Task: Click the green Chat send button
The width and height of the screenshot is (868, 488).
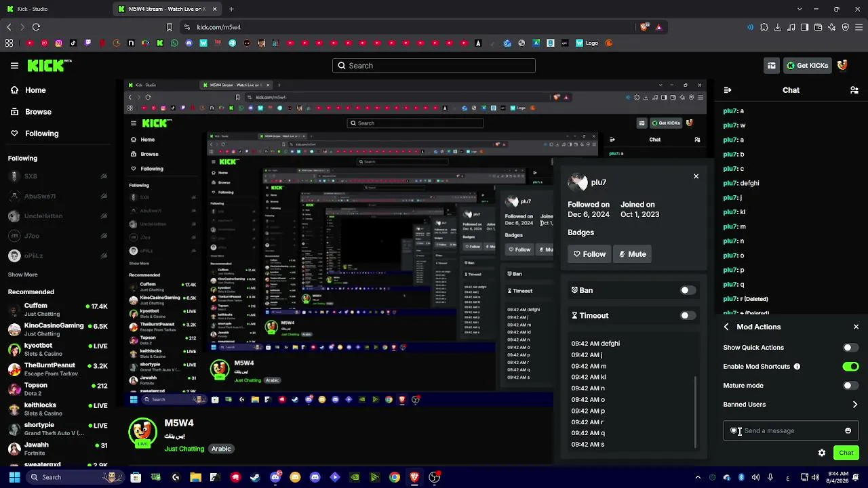Action: tap(846, 453)
